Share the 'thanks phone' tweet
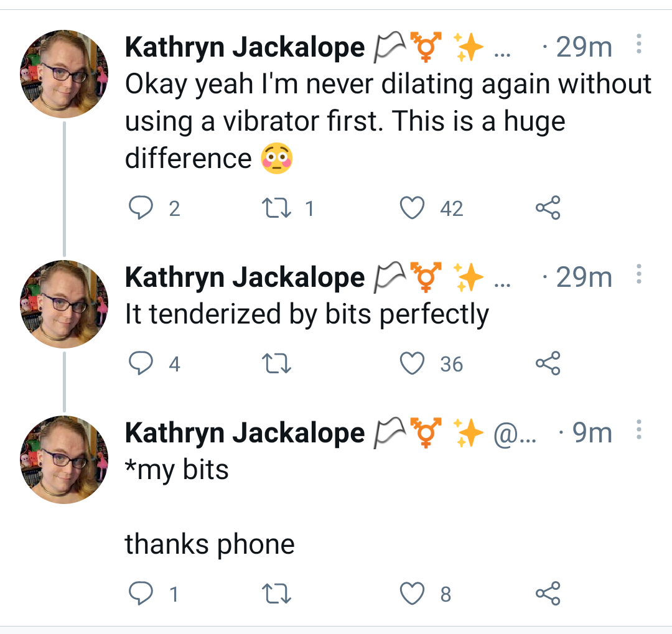 548,594
